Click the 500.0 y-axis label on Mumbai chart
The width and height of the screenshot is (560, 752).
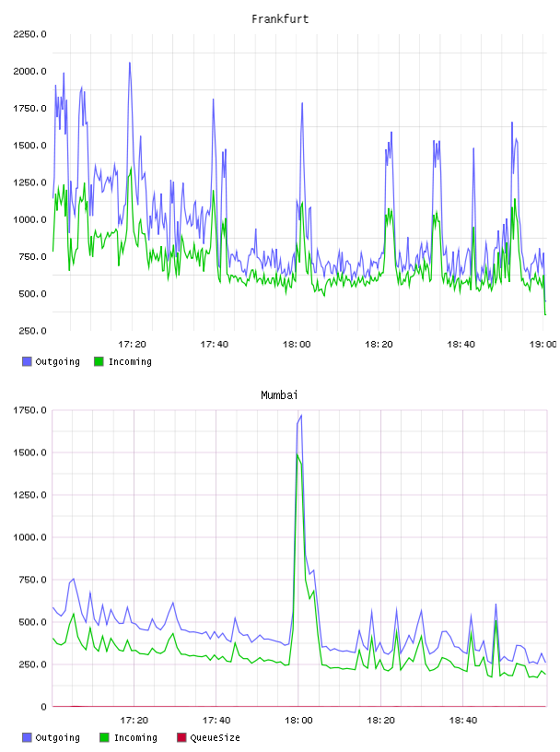point(32,622)
